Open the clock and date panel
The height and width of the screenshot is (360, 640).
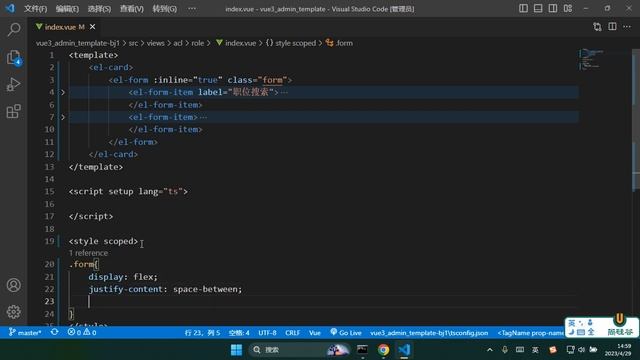[618, 350]
